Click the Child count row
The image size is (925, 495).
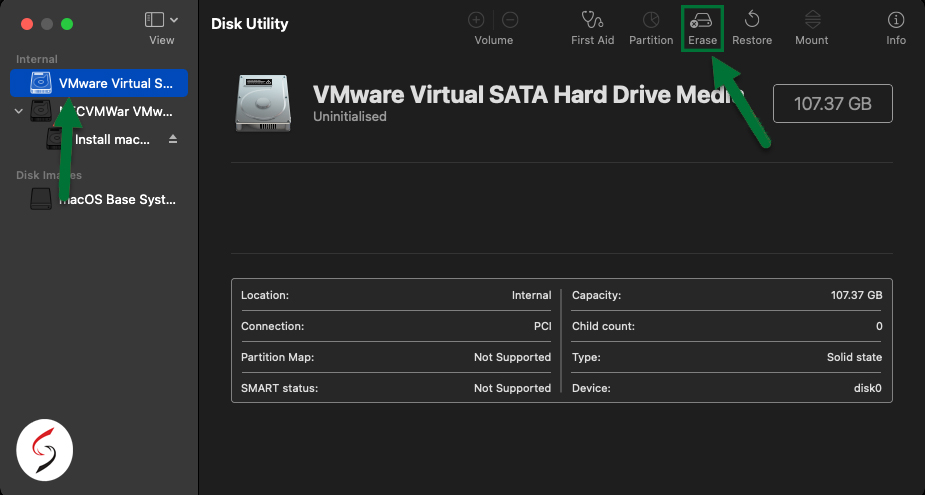727,326
